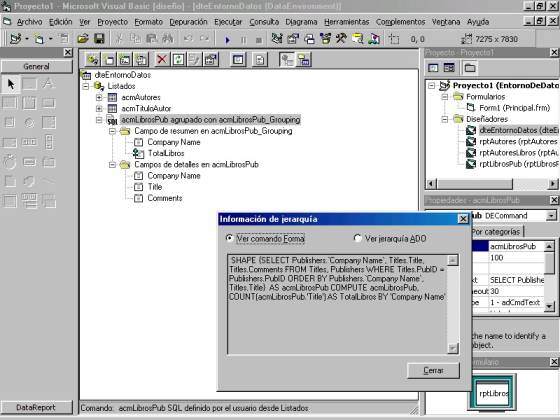This screenshot has width=560, height=420.
Task: Click the green Refresh icon
Action: point(178,60)
